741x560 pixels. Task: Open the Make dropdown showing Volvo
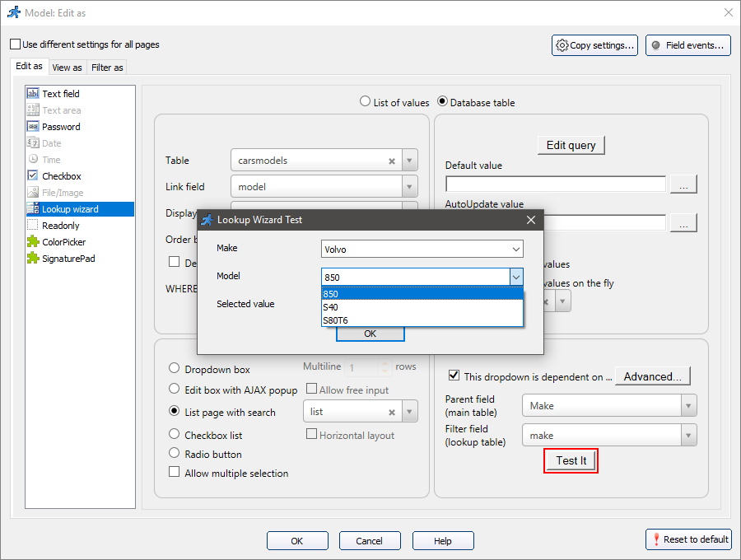516,249
